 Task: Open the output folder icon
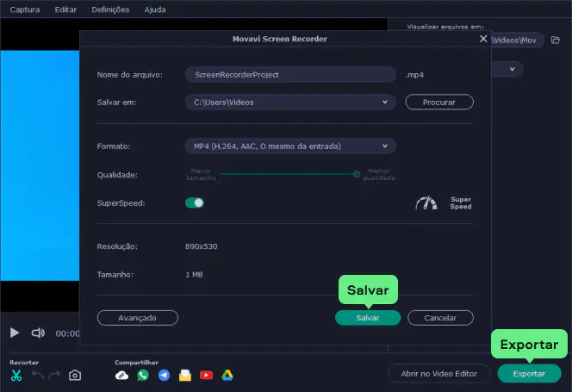coord(556,40)
